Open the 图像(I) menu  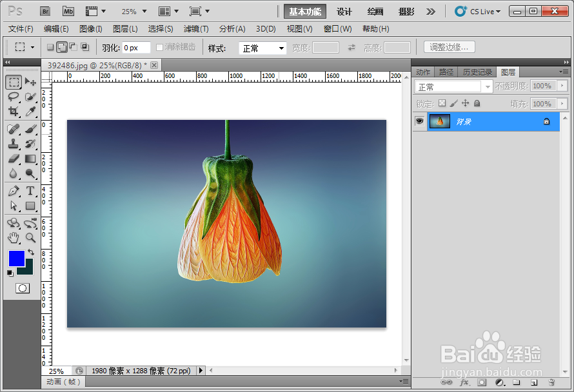tap(90, 28)
